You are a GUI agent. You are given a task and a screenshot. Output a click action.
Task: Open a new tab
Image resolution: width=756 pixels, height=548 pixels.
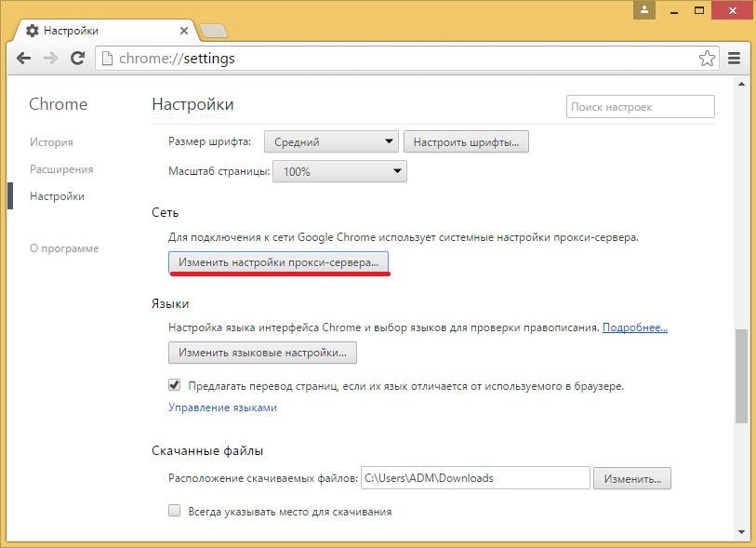pyautogui.click(x=214, y=31)
